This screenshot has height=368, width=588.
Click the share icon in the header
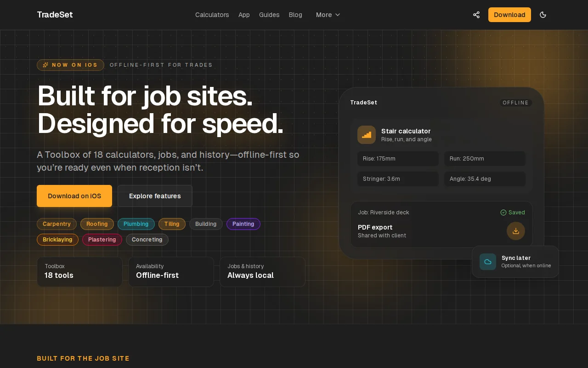tap(476, 15)
